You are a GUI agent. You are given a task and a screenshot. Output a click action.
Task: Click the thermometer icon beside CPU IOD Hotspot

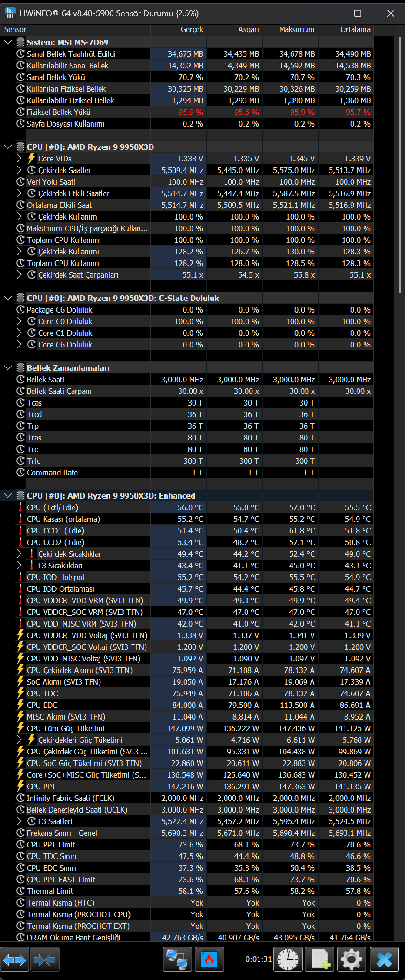click(x=20, y=577)
